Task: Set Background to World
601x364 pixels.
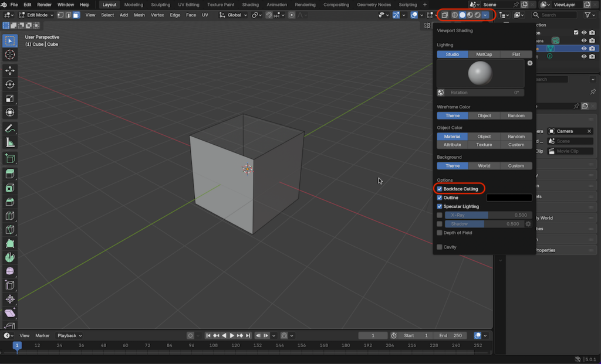Action: tap(484, 165)
